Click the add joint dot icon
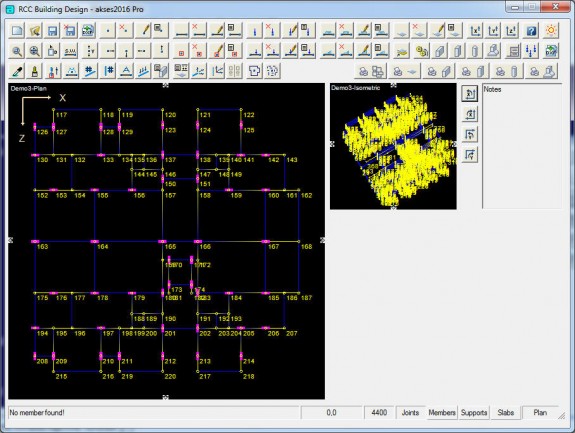This screenshot has width=575, height=433. [x=107, y=30]
